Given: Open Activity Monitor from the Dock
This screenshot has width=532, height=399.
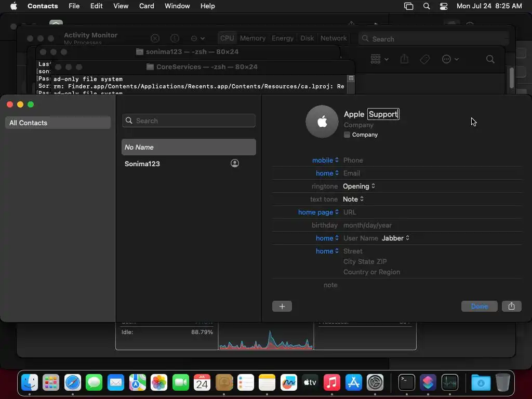Looking at the screenshot, I should click(x=450, y=383).
